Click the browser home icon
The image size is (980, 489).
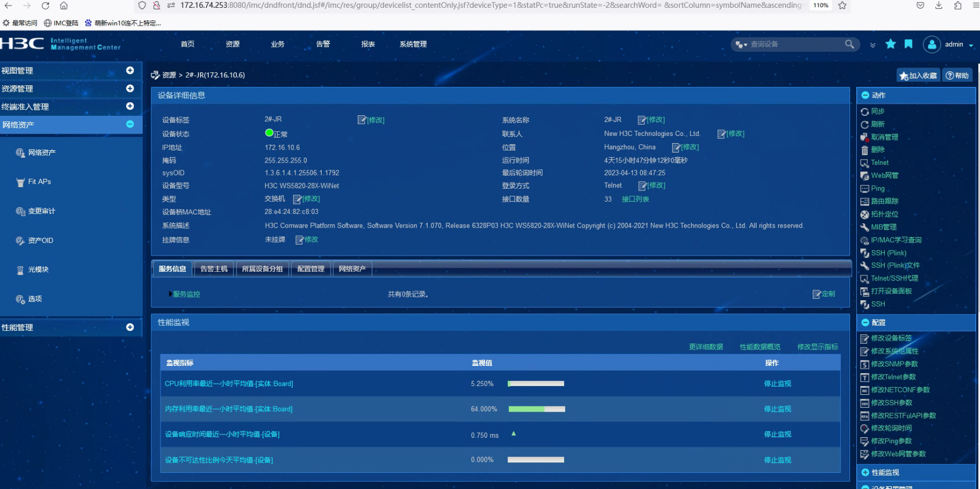64,6
